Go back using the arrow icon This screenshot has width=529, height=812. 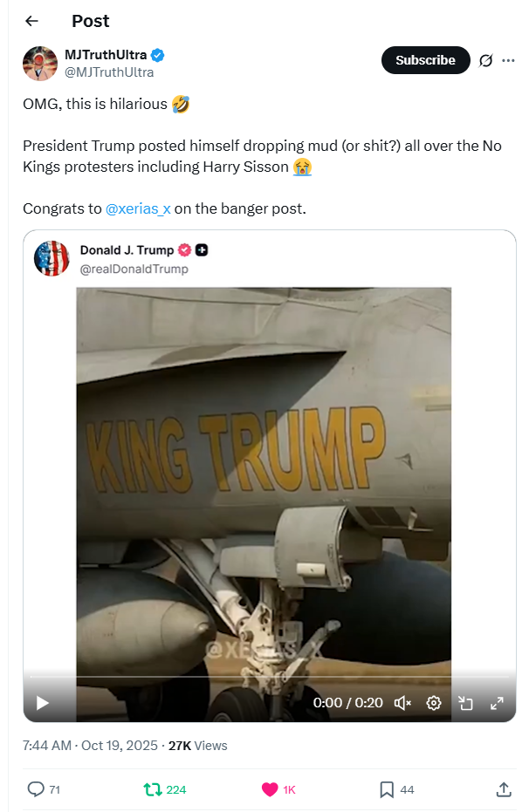coord(32,21)
